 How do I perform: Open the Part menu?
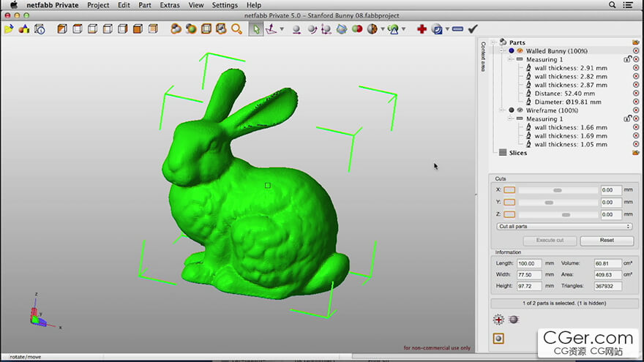pos(145,5)
